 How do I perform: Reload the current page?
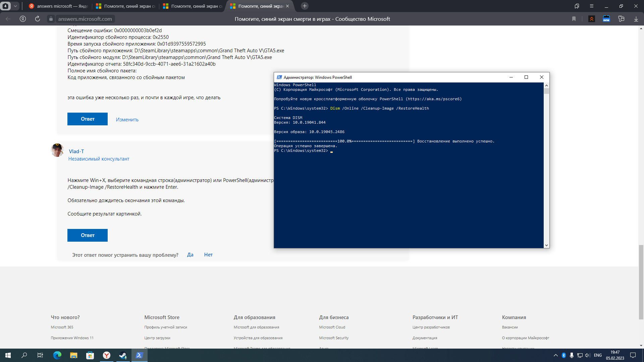coord(38,19)
